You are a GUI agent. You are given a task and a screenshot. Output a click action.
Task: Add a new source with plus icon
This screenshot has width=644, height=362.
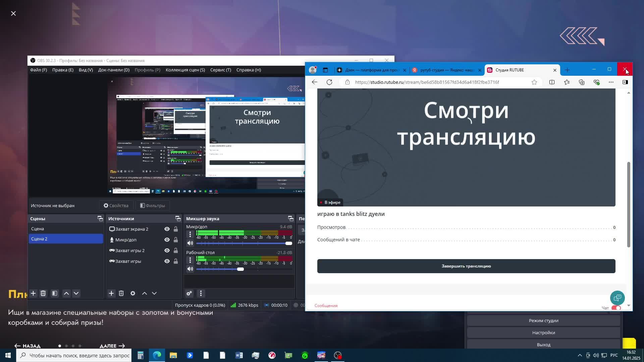click(x=111, y=293)
